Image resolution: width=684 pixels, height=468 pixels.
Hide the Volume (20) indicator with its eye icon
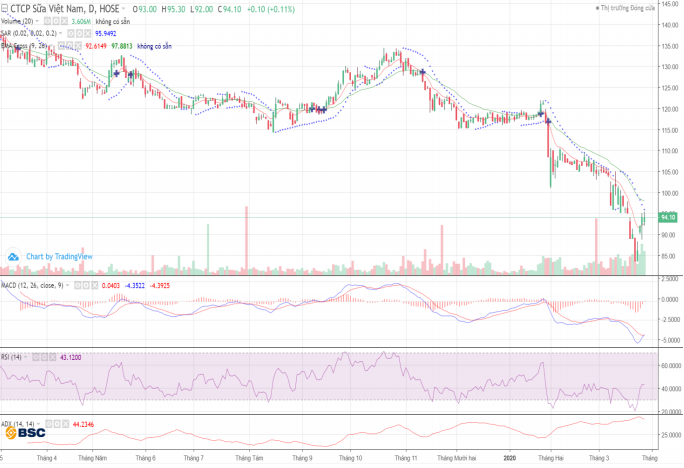48,21
